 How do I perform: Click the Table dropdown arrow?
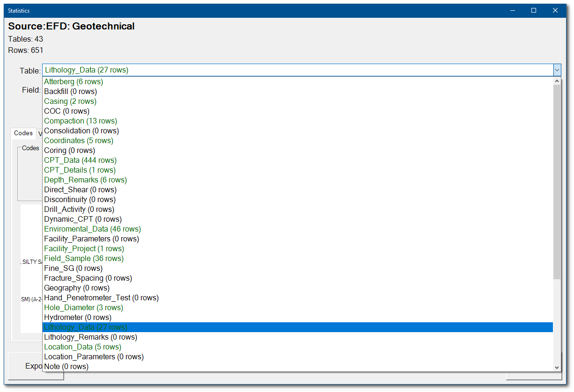(x=557, y=70)
